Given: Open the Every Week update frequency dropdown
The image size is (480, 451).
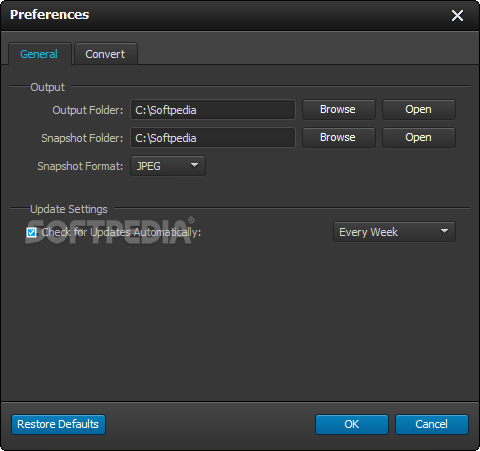Looking at the screenshot, I should click(394, 232).
